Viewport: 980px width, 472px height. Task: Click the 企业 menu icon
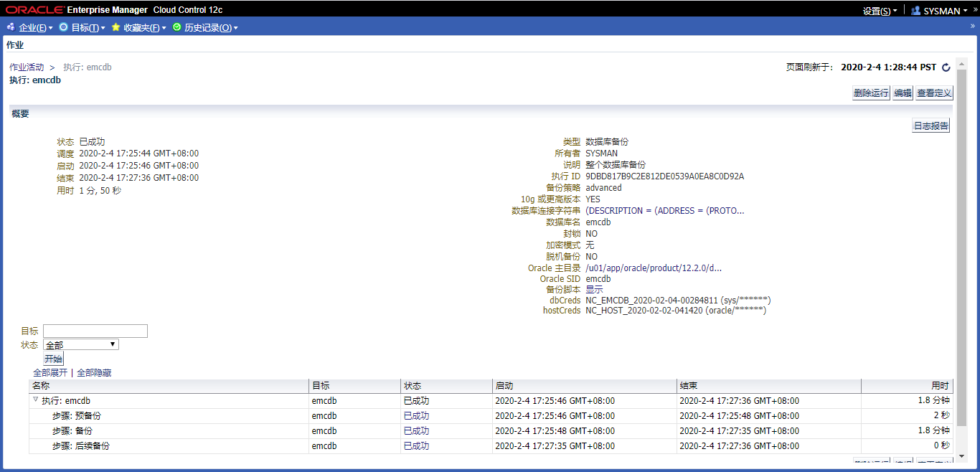click(x=10, y=27)
